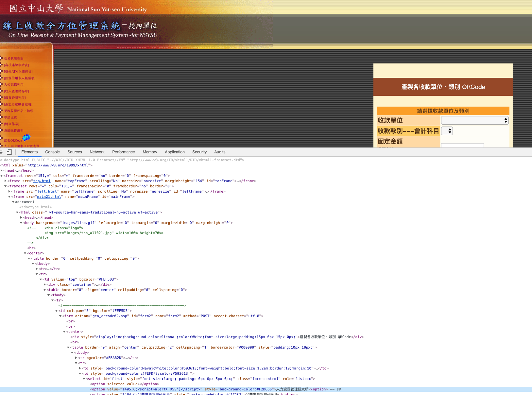Click the 國立中山大學 banner title
The height and width of the screenshot is (395, 532).
tap(36, 8)
